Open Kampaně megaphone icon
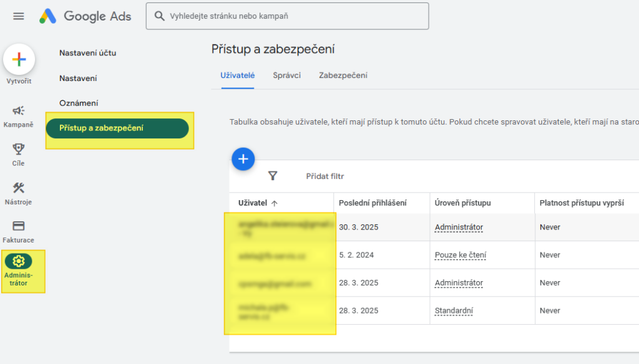The height and width of the screenshot is (364, 639). coord(19,111)
